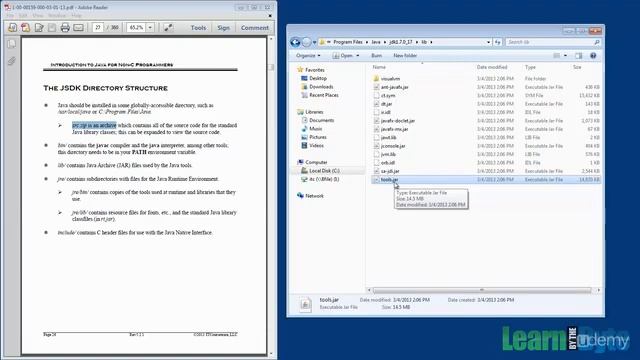
Task: Click the Search lib field in Explorer
Action: pyautogui.click(x=553, y=42)
